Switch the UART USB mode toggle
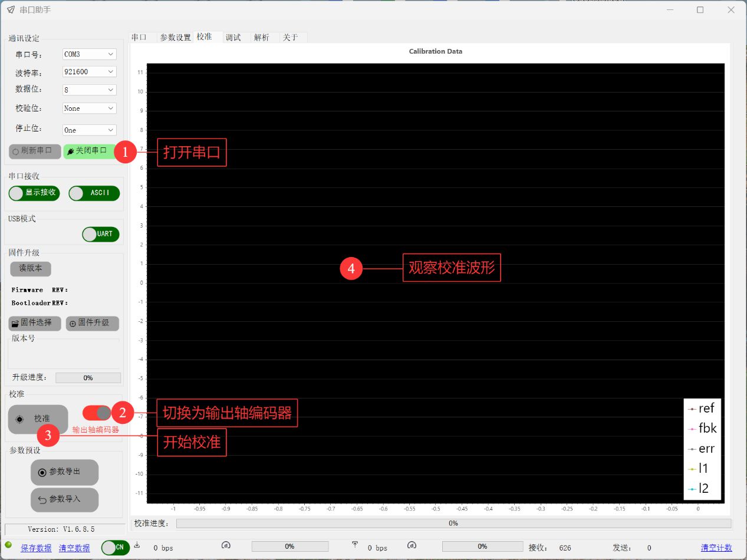 click(x=101, y=234)
